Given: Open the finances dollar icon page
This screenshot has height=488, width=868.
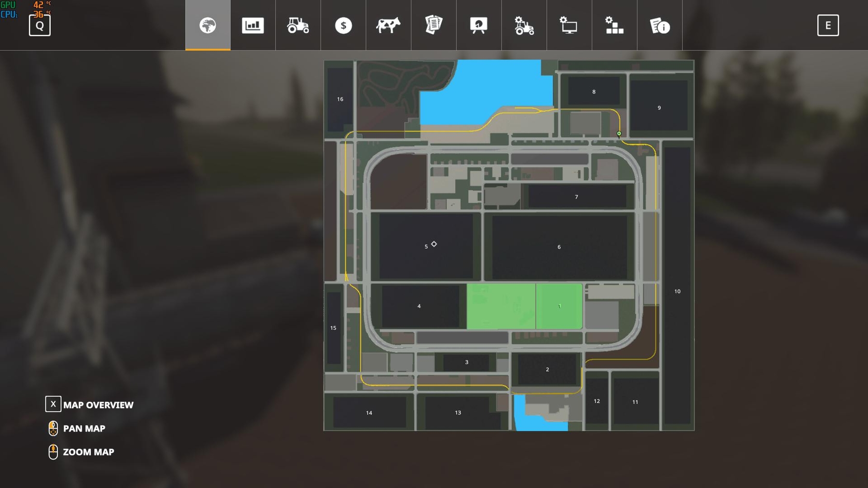Looking at the screenshot, I should tap(343, 25).
